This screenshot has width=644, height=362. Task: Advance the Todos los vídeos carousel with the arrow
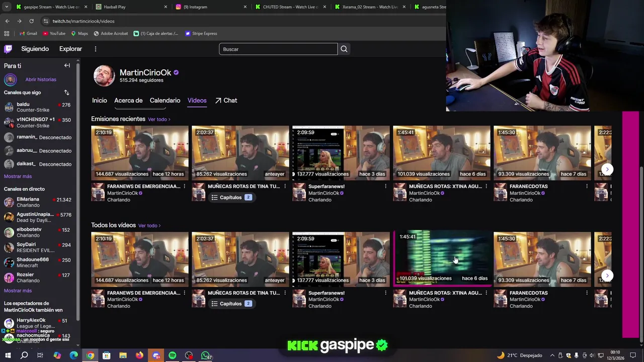pos(607,276)
